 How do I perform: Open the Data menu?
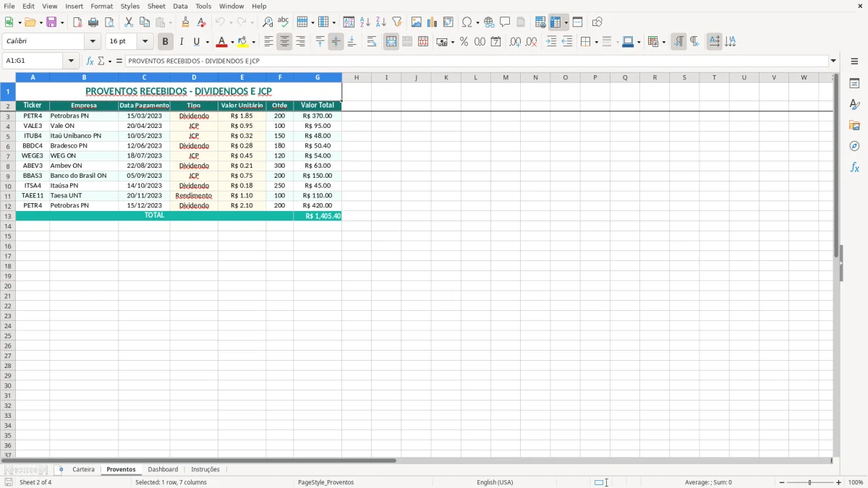180,6
